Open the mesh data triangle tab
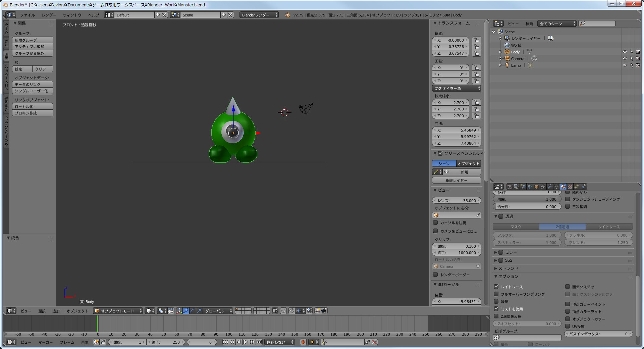 click(x=556, y=187)
